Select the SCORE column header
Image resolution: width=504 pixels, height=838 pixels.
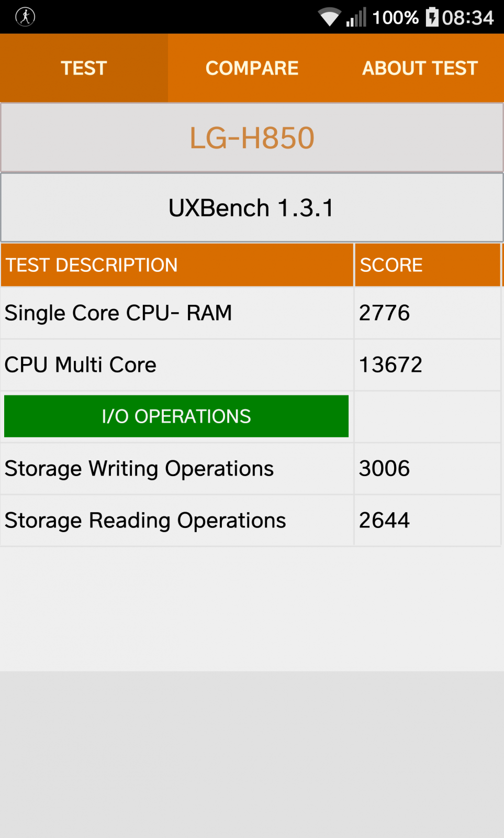coord(428,265)
